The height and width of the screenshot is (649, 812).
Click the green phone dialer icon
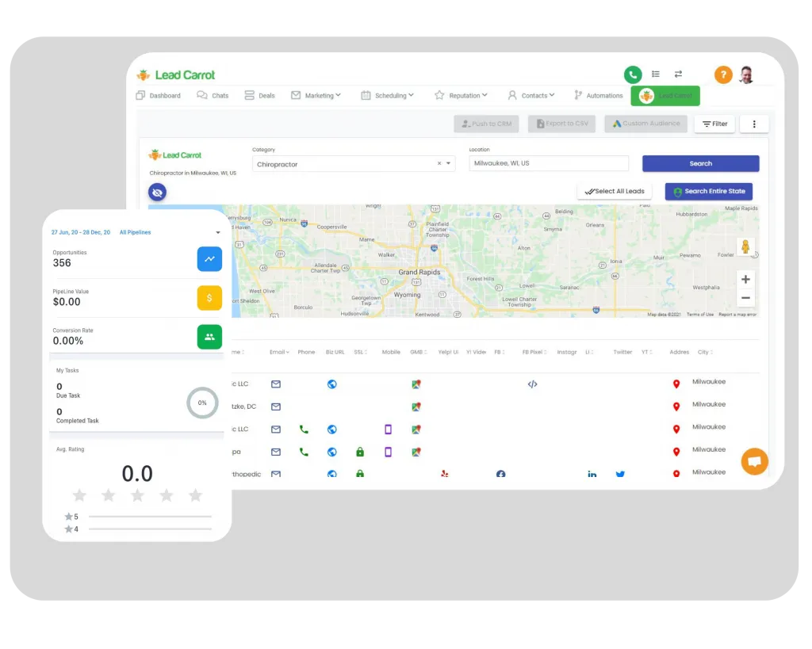[x=632, y=74]
